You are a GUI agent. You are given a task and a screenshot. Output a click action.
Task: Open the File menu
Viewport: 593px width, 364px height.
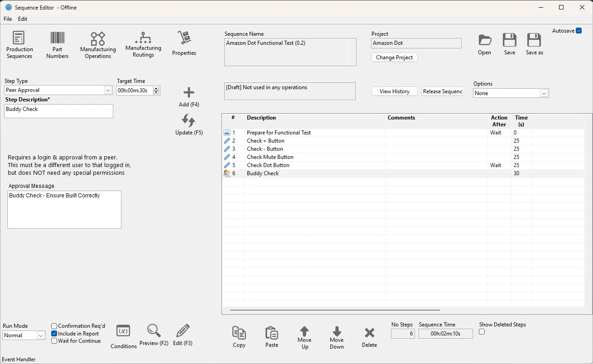(7, 19)
